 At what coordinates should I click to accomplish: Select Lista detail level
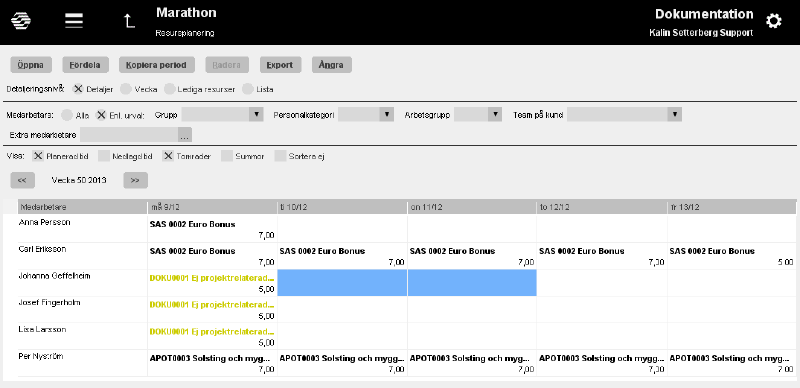pos(248,89)
